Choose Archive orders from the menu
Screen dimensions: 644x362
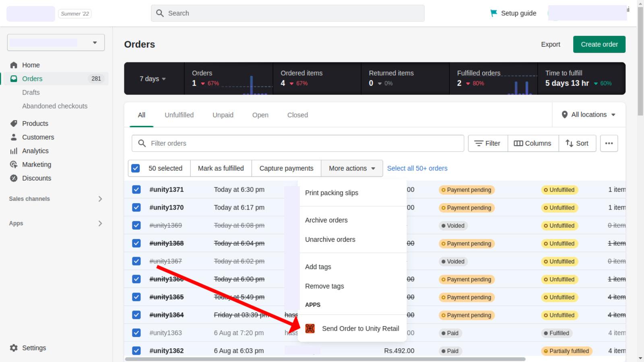(x=326, y=220)
